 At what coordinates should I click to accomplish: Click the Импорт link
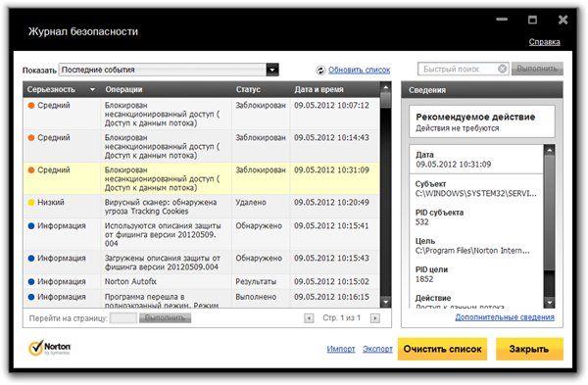pyautogui.click(x=340, y=349)
